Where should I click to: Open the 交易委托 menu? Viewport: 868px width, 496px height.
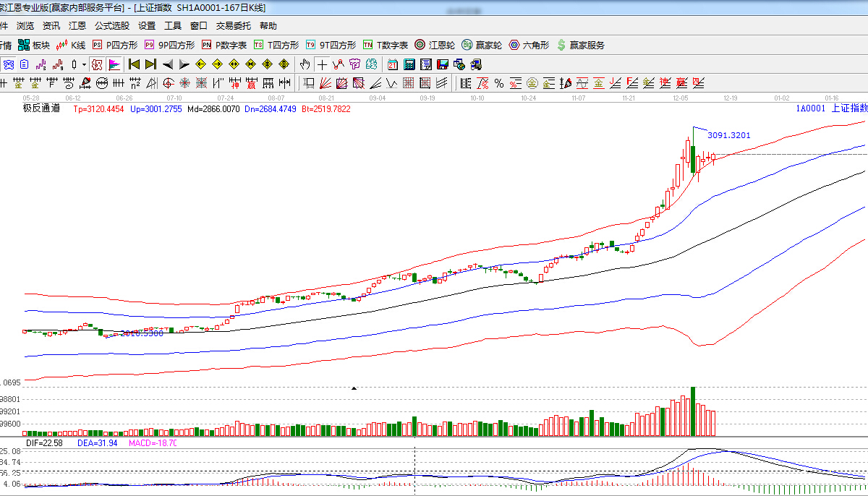click(234, 26)
